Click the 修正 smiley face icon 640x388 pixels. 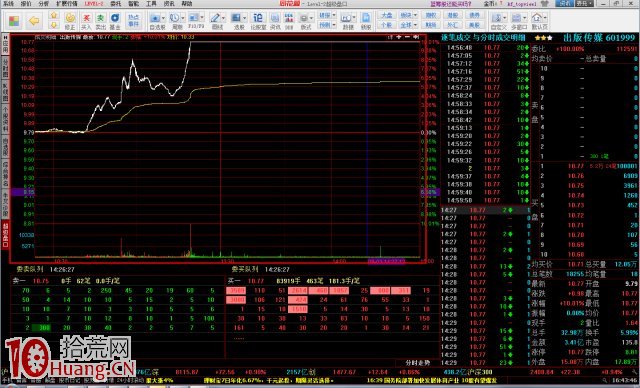point(70,21)
